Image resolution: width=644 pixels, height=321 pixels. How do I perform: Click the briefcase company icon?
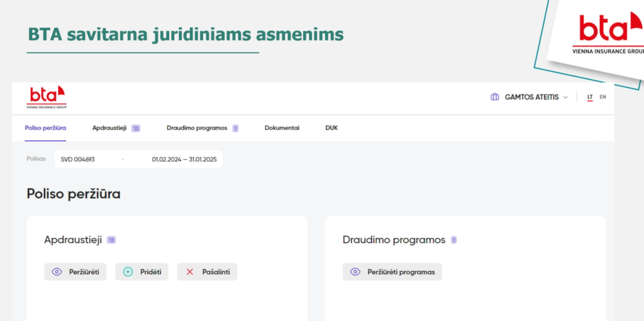(x=494, y=98)
